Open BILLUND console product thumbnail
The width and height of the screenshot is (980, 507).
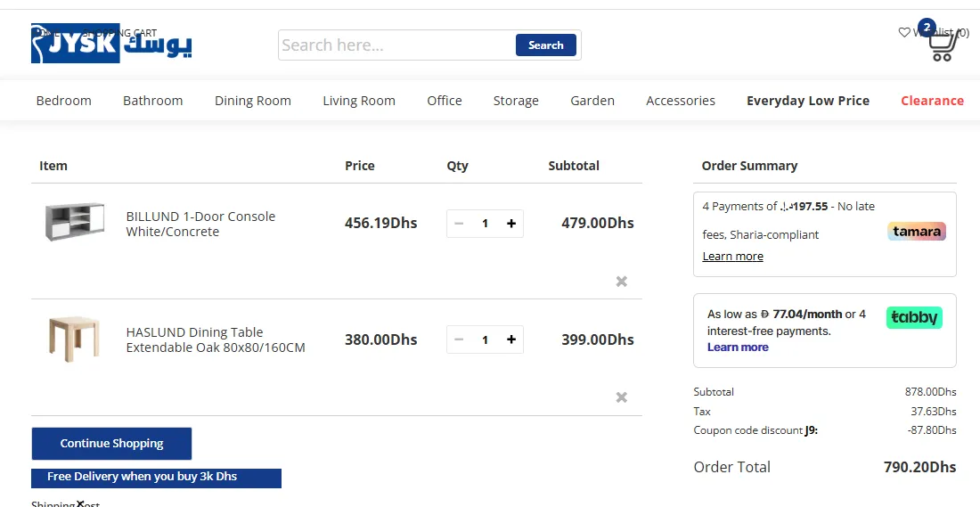tap(74, 222)
